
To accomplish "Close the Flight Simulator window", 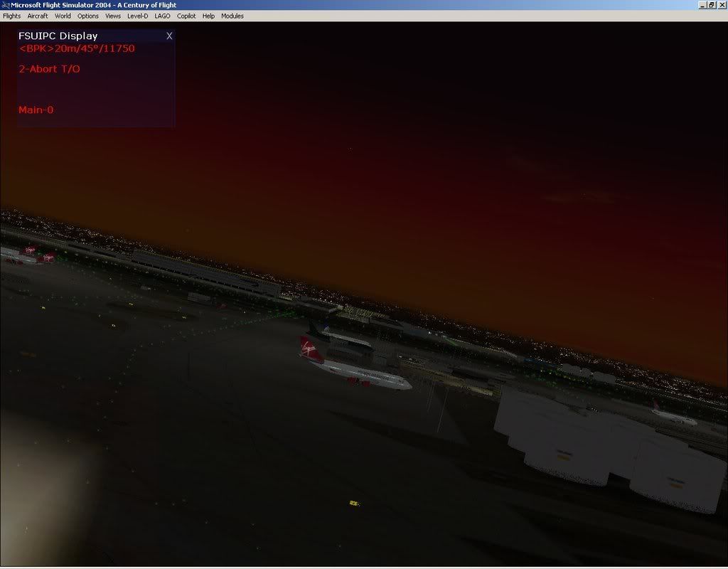I will [722, 5].
